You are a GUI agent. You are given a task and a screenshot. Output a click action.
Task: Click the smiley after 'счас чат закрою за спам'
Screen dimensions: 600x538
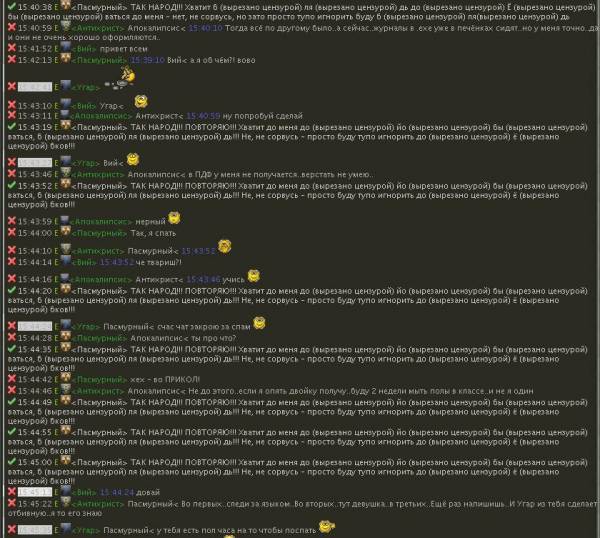259,323
